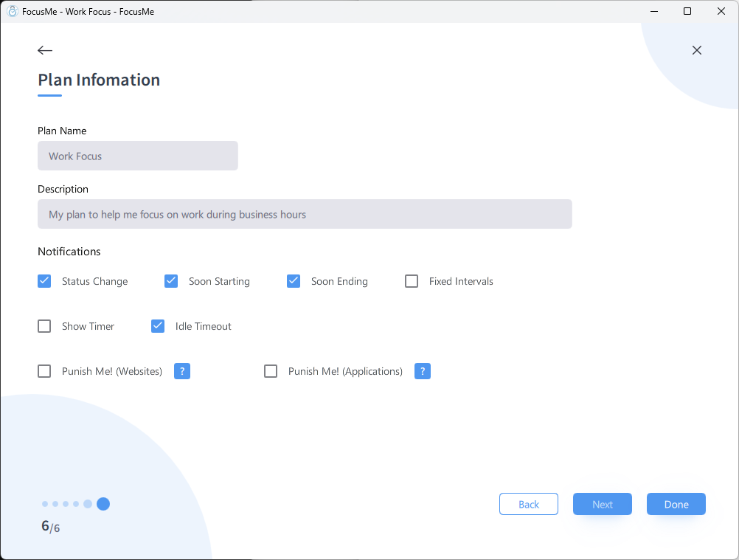
Task: Uncheck the Idle Timeout option
Action: coord(158,326)
